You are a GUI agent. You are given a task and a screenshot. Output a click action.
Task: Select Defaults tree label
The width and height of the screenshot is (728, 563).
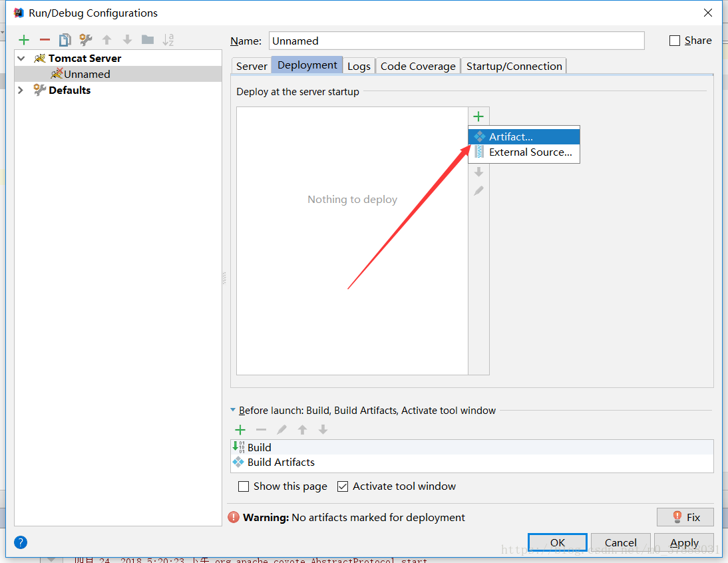[70, 90]
